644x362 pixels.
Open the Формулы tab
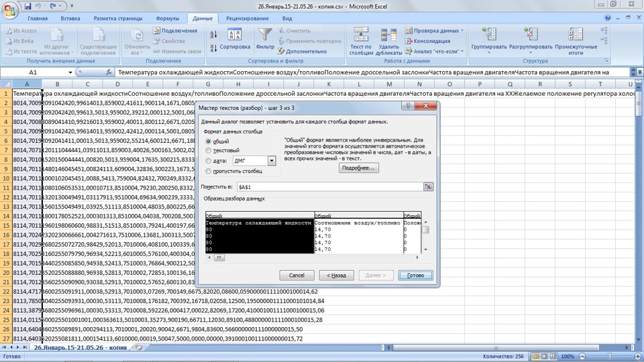(167, 19)
